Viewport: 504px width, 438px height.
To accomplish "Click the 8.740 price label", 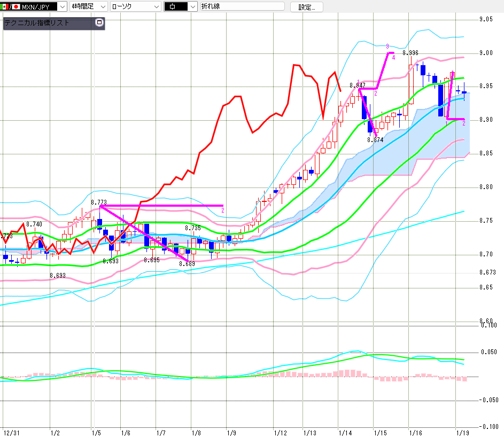I will [34, 224].
